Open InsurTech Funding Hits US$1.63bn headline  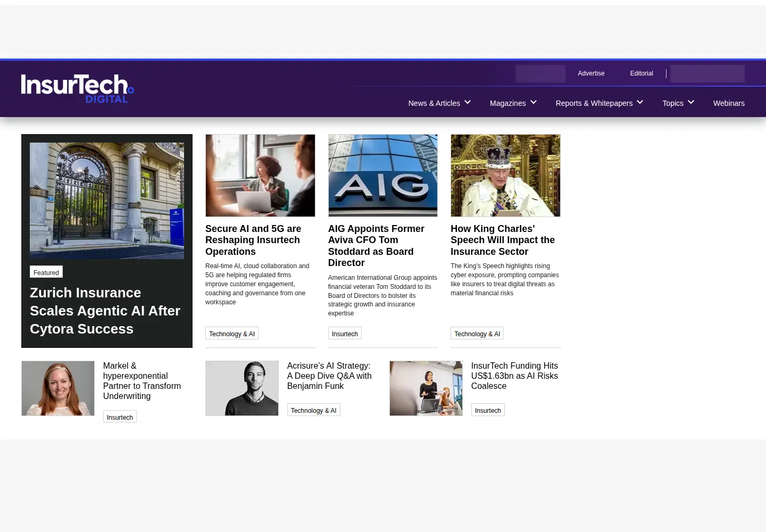pos(514,376)
